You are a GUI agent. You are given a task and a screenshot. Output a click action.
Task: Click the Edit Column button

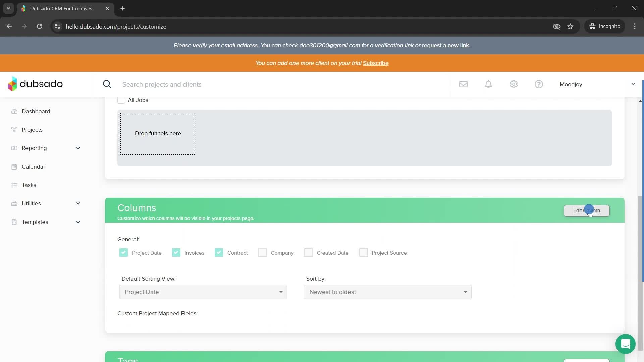586,210
